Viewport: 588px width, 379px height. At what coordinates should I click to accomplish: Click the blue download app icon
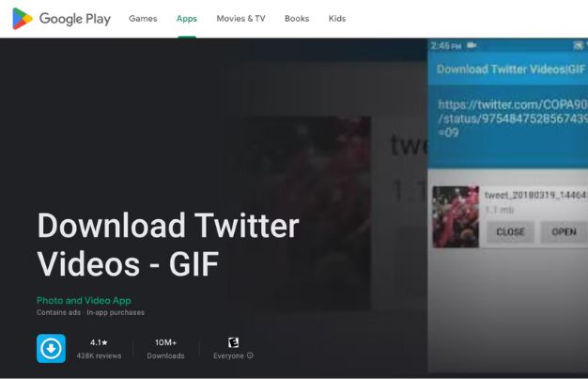[x=51, y=349]
